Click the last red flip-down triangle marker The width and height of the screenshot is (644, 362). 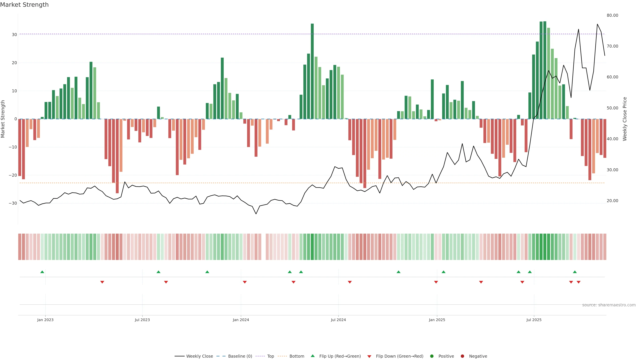tap(578, 282)
